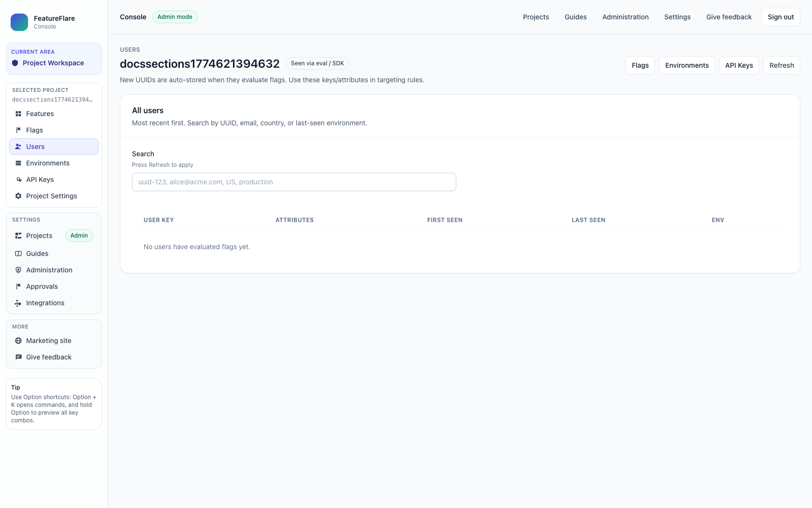Click 'No users have evaluated flags yet.' text
This screenshot has width=812, height=508.
coord(197,247)
